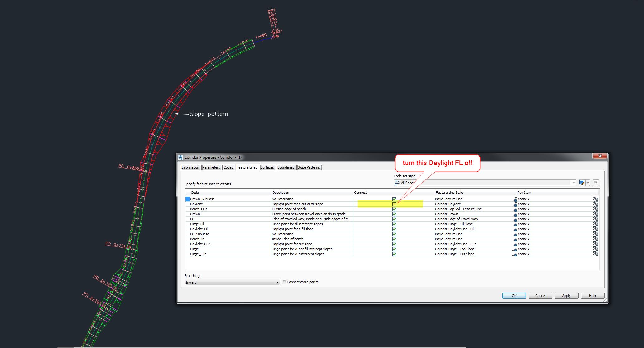Click the Cancel button
The height and width of the screenshot is (348, 644).
click(x=540, y=296)
